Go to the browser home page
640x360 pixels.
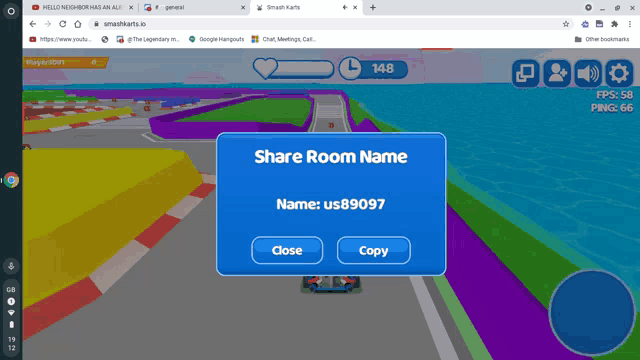click(x=78, y=24)
